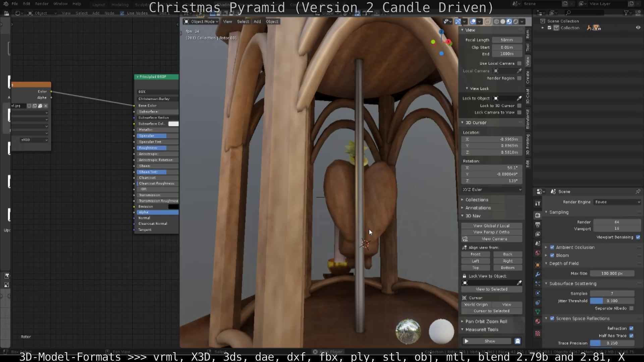Click the View Persp / Ortho button
The width and height of the screenshot is (644, 362).
click(491, 232)
